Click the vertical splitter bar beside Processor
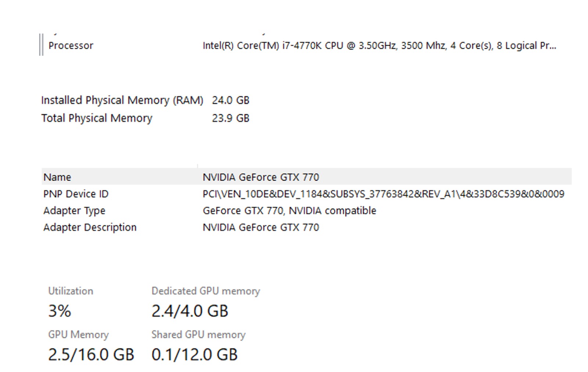 click(41, 45)
